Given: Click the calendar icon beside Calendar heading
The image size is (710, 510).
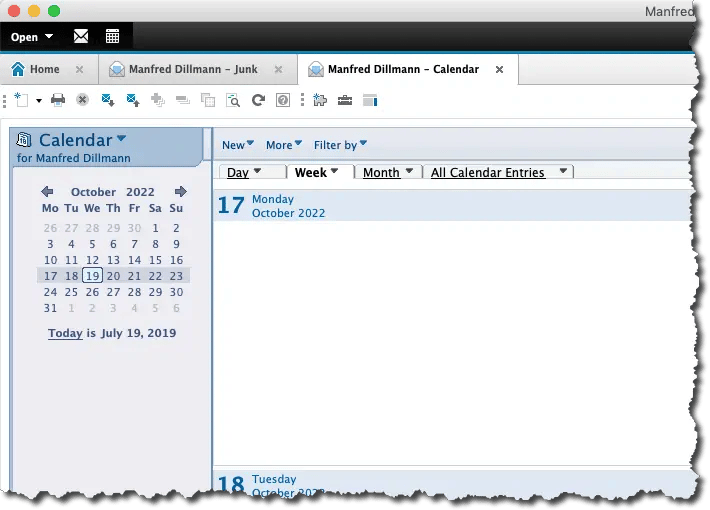Looking at the screenshot, I should (x=24, y=140).
